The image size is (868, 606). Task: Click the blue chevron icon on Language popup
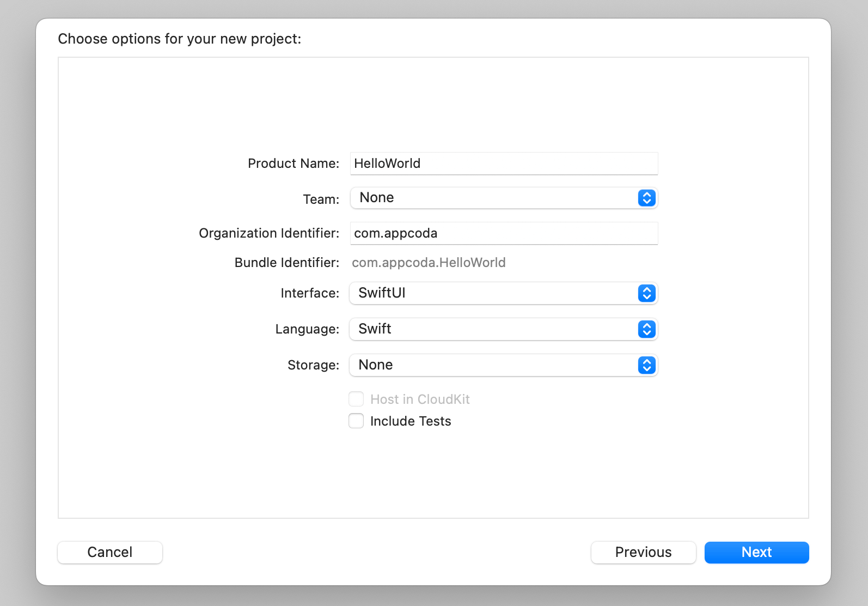tap(646, 329)
